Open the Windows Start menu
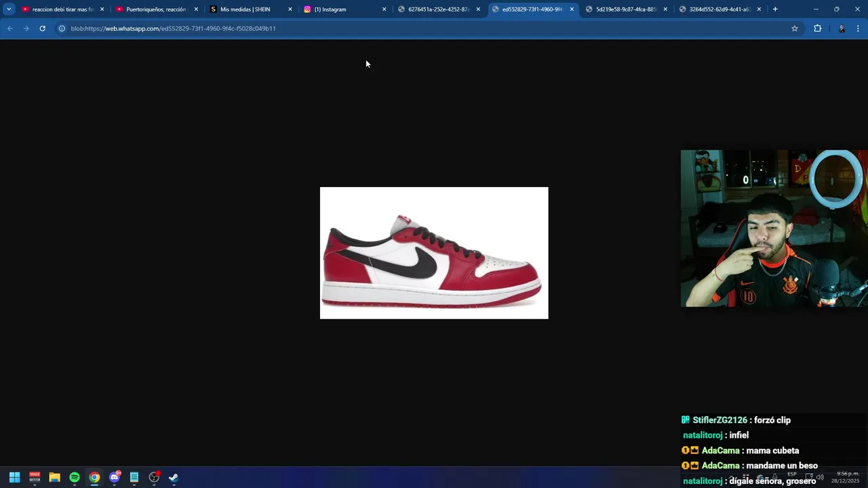868x488 pixels. coord(14,477)
